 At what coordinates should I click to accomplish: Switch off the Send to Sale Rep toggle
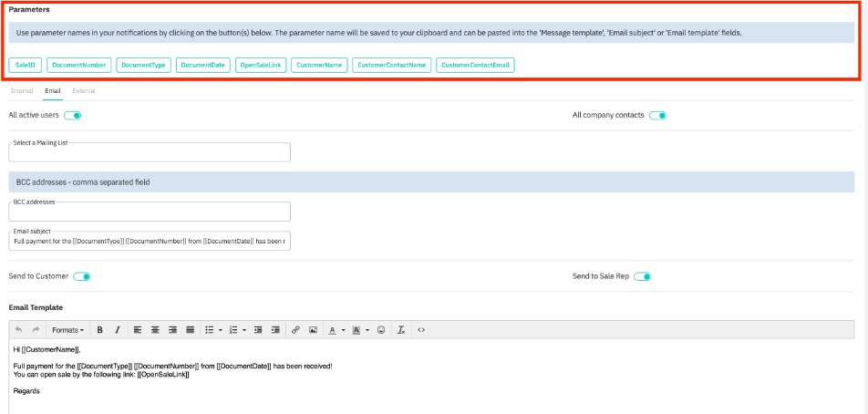(642, 276)
